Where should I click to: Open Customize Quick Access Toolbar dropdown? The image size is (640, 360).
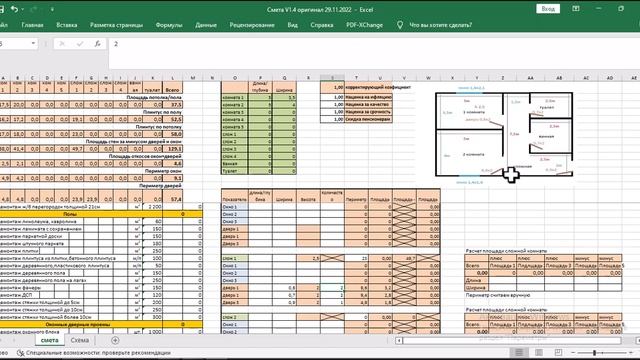click(x=52, y=9)
